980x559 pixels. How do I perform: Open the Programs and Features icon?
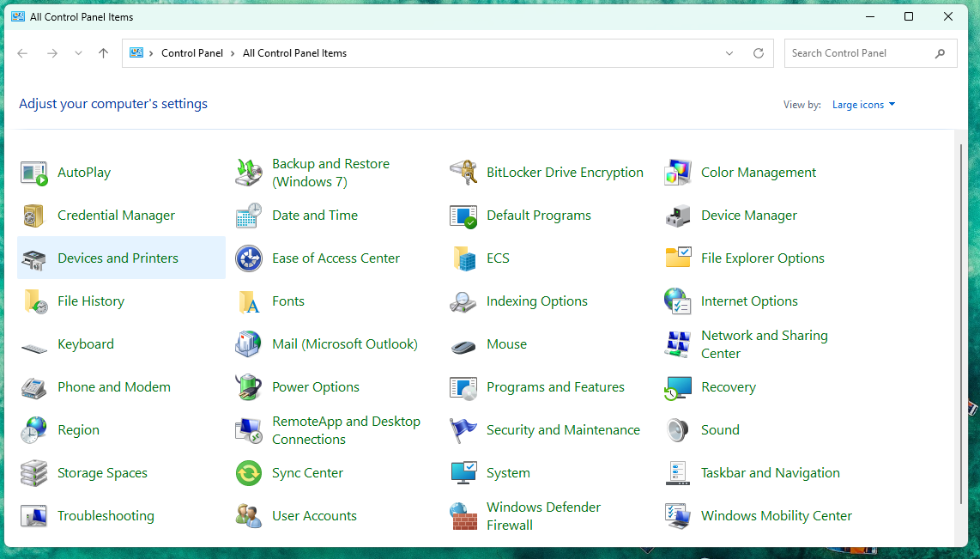[463, 387]
